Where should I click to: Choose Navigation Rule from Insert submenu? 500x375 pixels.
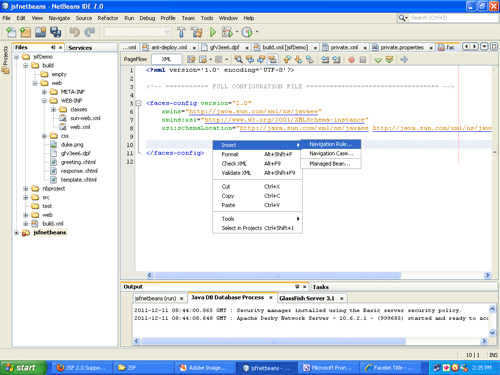pos(331,144)
